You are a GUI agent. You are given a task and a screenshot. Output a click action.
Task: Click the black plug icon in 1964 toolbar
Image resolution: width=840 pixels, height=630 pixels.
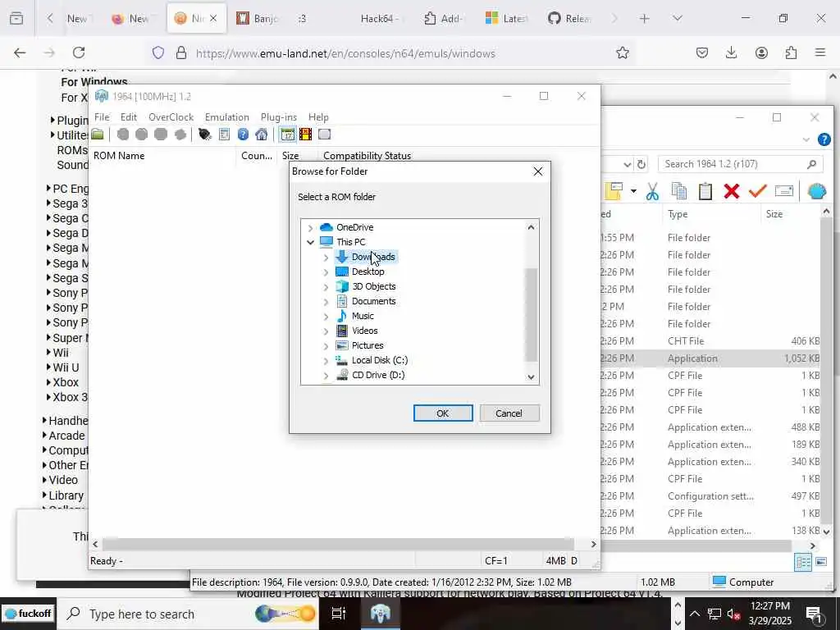coord(204,135)
